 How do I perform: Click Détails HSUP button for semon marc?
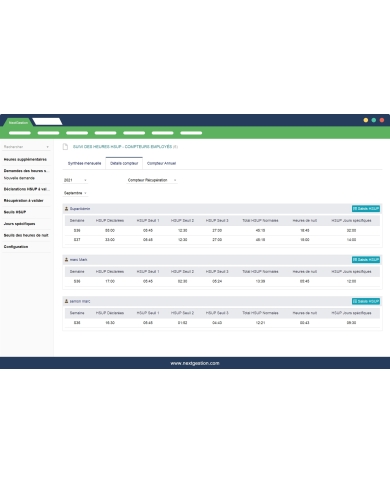pos(366,301)
